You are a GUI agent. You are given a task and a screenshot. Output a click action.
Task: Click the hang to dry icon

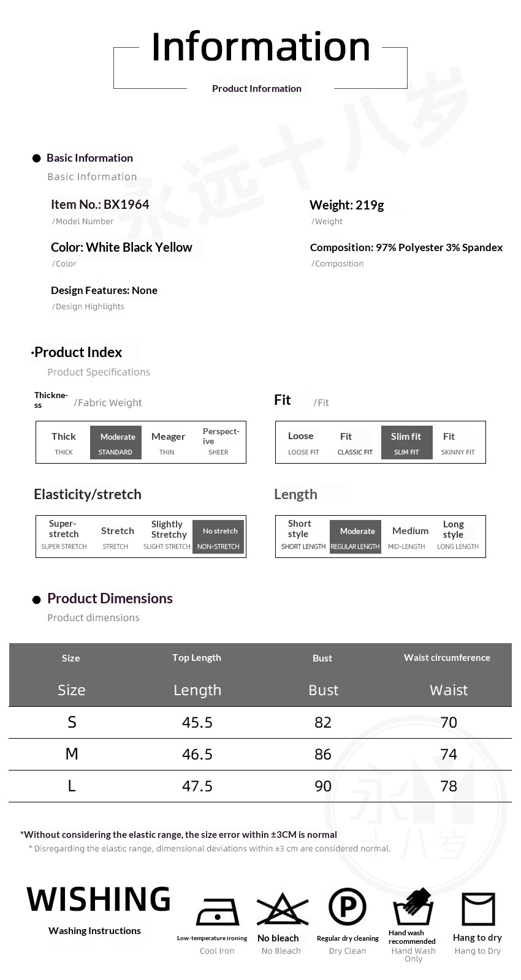(478, 909)
